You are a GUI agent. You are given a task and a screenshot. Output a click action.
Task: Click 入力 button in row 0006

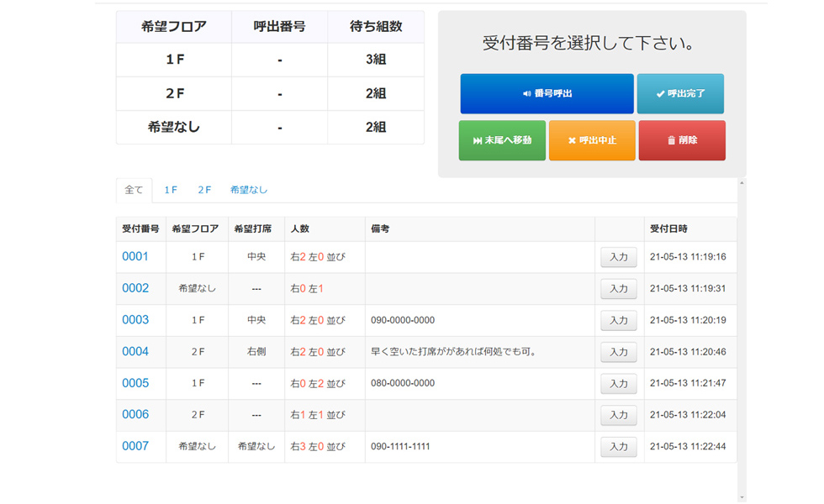(x=619, y=415)
